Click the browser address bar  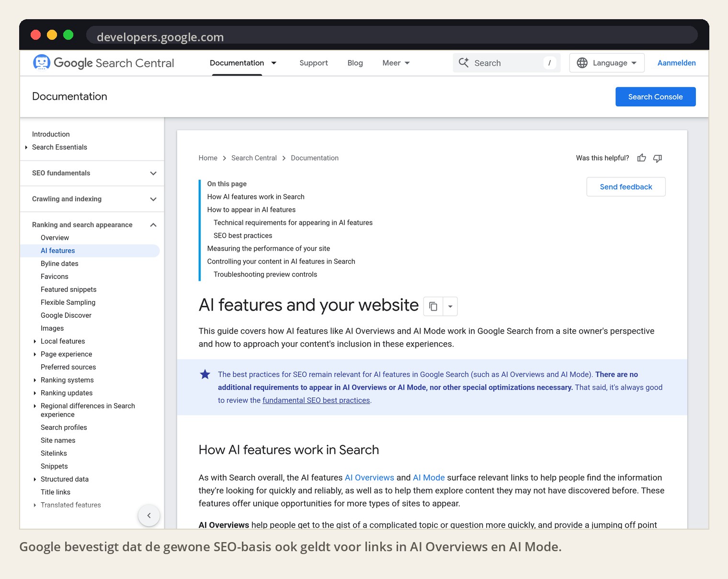(x=392, y=35)
